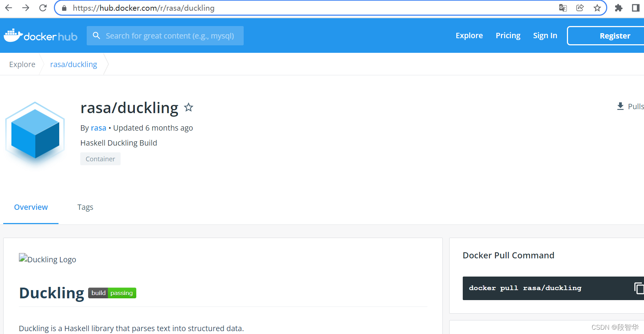Click the Docker Pull Command heading
Screen dimensions: 644x334
click(508, 255)
